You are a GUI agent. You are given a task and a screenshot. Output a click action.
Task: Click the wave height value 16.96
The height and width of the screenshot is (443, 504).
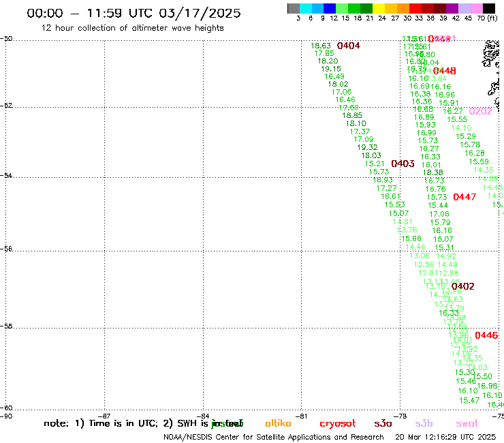(x=445, y=95)
